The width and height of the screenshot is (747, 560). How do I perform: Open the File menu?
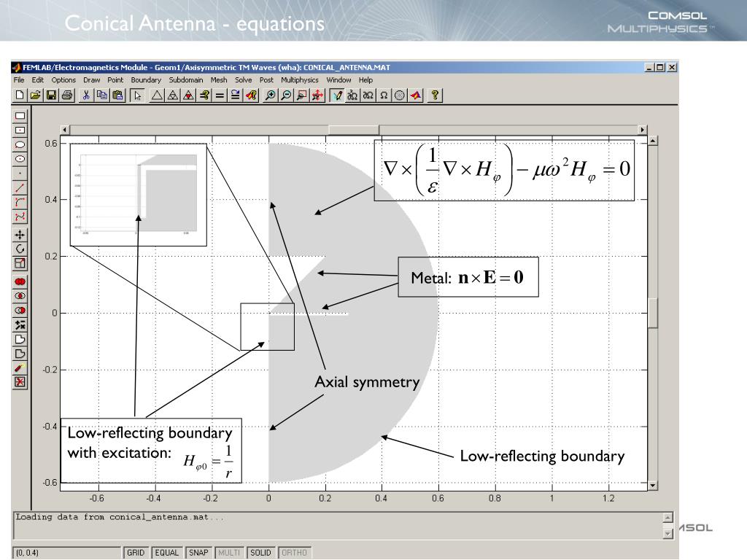click(x=19, y=80)
